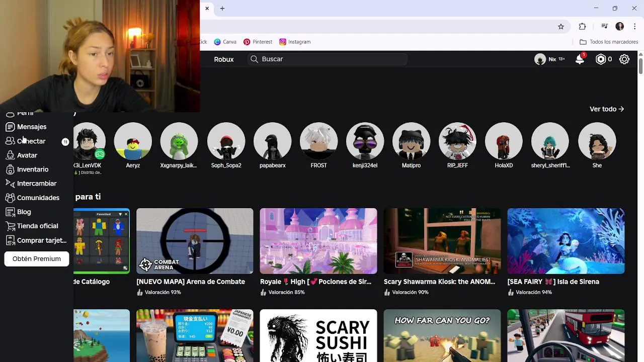Open friend papabearx's avatar
Screen dimensions: 644x362
[272, 141]
